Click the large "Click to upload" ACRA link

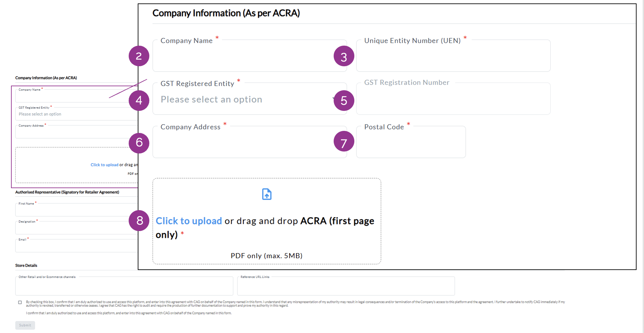coord(189,221)
